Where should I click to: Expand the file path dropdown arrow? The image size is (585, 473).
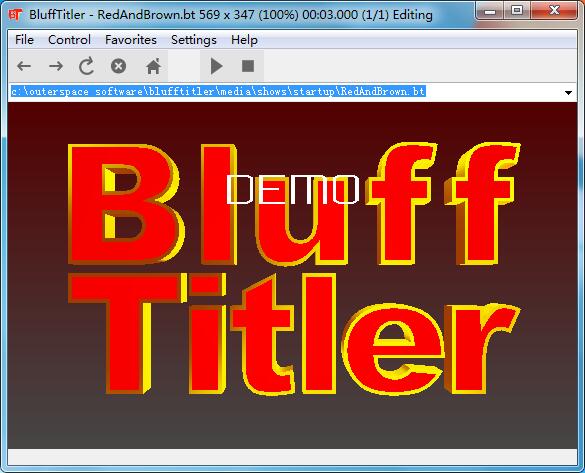click(568, 92)
